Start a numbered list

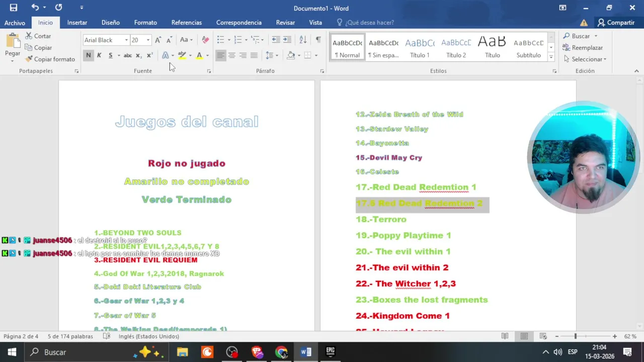tap(237, 40)
